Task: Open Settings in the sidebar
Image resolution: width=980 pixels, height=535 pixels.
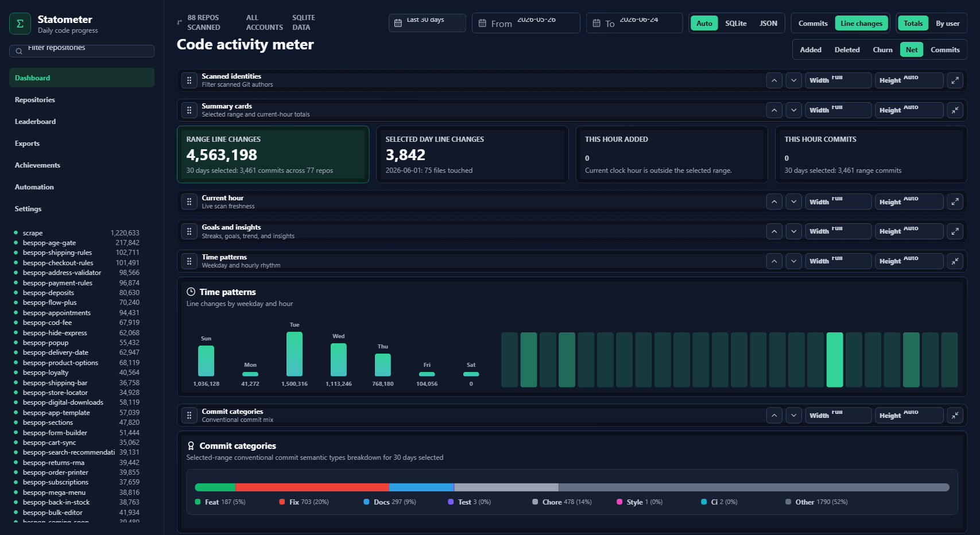Action: tap(82, 208)
